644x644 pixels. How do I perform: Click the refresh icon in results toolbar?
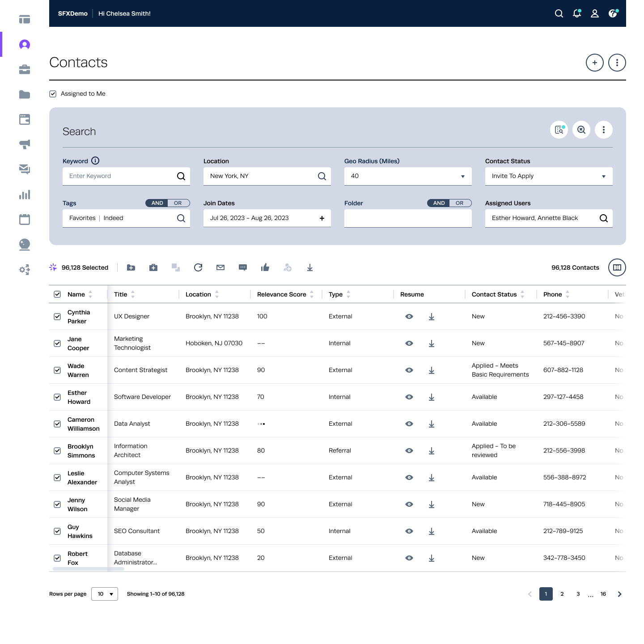point(198,267)
